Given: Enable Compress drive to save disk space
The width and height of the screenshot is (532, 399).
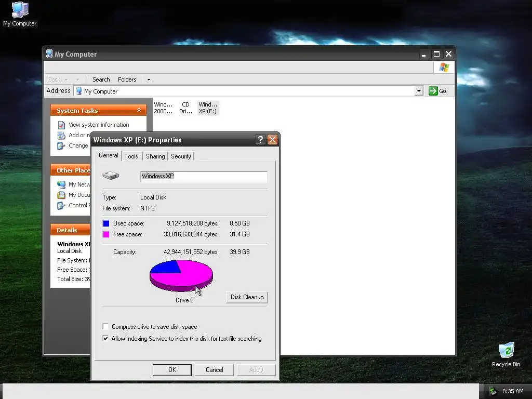Looking at the screenshot, I should coord(105,326).
